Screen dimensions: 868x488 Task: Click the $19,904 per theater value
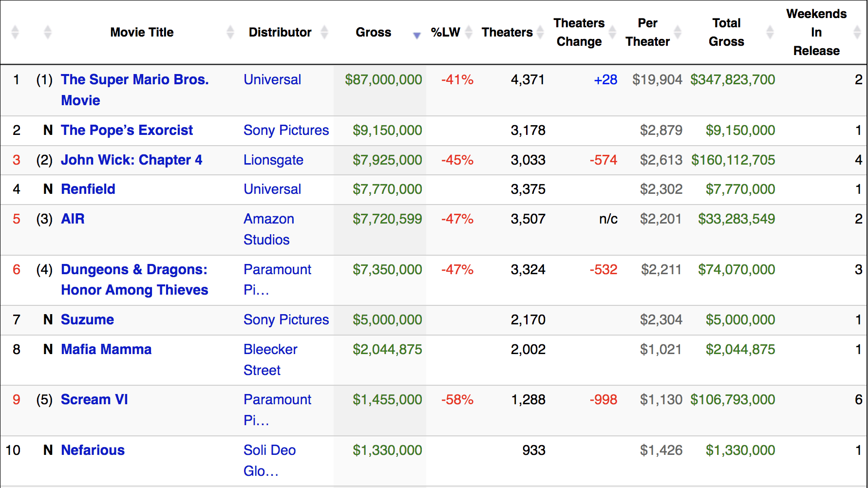(657, 79)
